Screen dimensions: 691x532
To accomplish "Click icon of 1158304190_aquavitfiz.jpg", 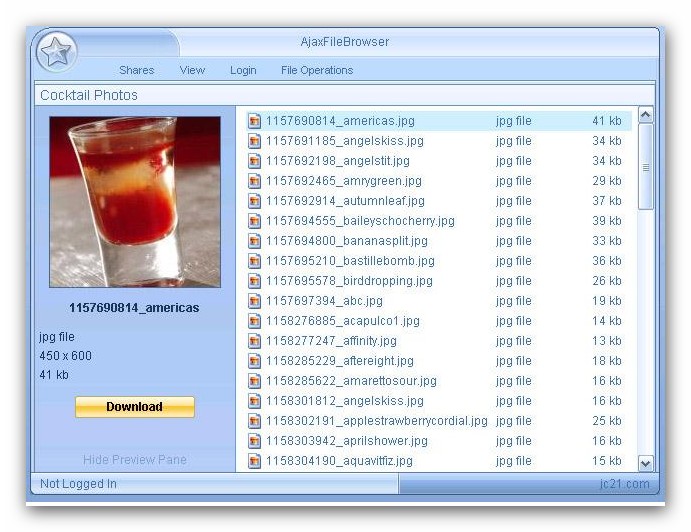I will coord(254,461).
